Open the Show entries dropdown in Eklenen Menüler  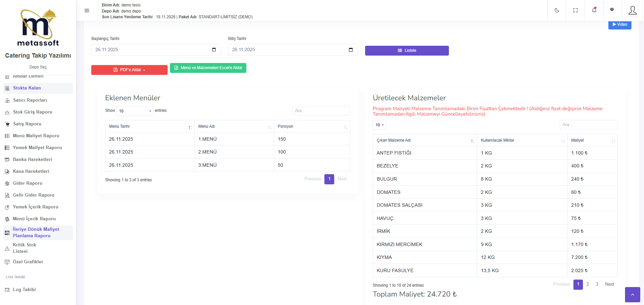click(135, 111)
